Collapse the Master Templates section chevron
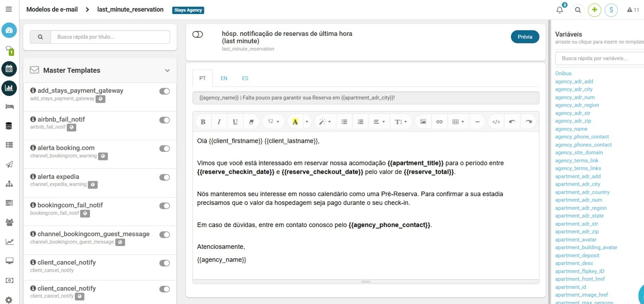Image resolution: width=644 pixels, height=304 pixels. point(167,71)
